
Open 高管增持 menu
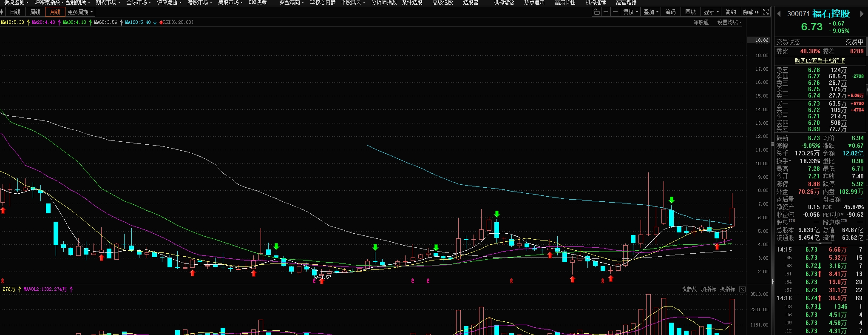(626, 3)
